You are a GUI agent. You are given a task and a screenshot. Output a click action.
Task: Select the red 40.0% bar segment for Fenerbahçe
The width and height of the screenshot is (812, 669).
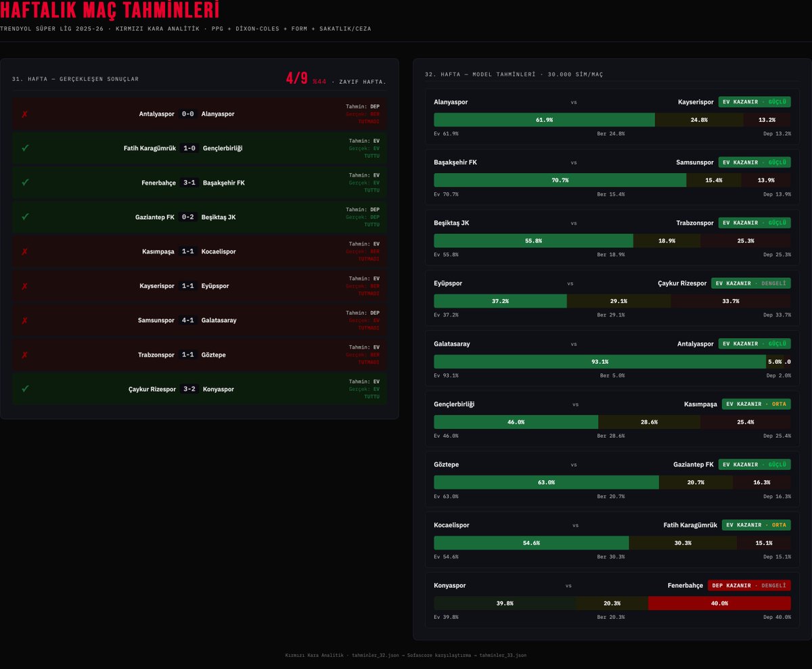click(719, 603)
